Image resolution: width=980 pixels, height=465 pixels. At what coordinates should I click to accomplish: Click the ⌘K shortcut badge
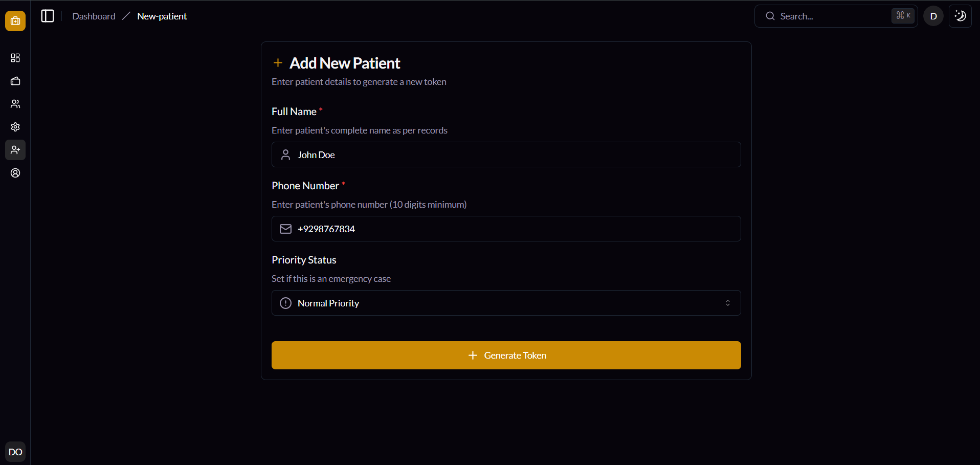903,16
